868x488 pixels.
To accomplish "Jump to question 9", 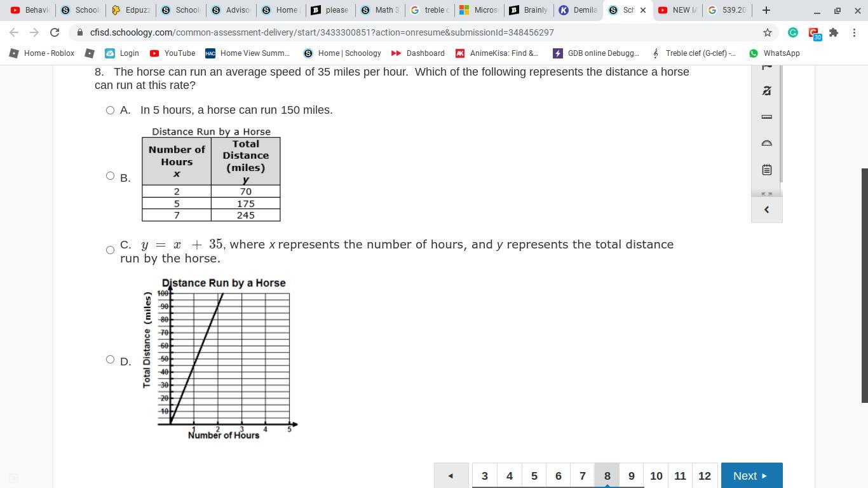I will [632, 475].
